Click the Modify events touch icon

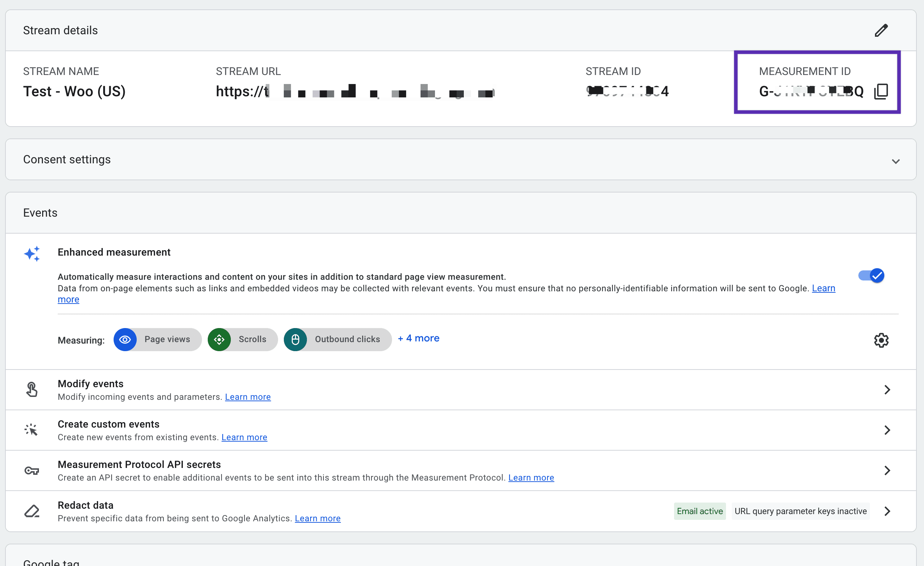pyautogui.click(x=32, y=389)
